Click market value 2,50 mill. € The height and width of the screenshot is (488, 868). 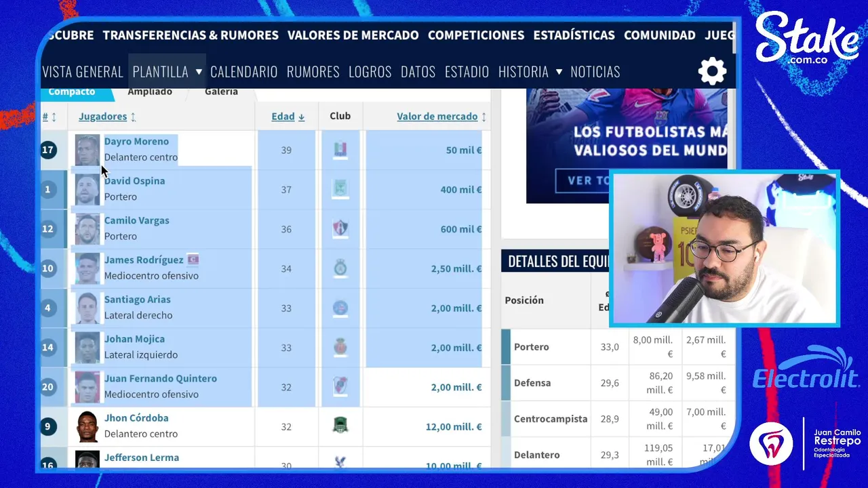[x=456, y=268]
